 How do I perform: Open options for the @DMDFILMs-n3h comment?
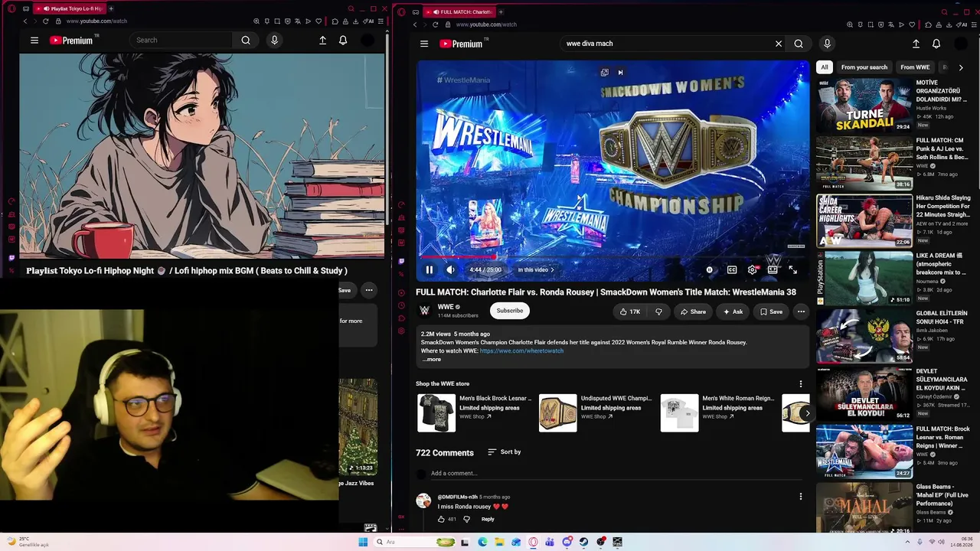point(801,497)
